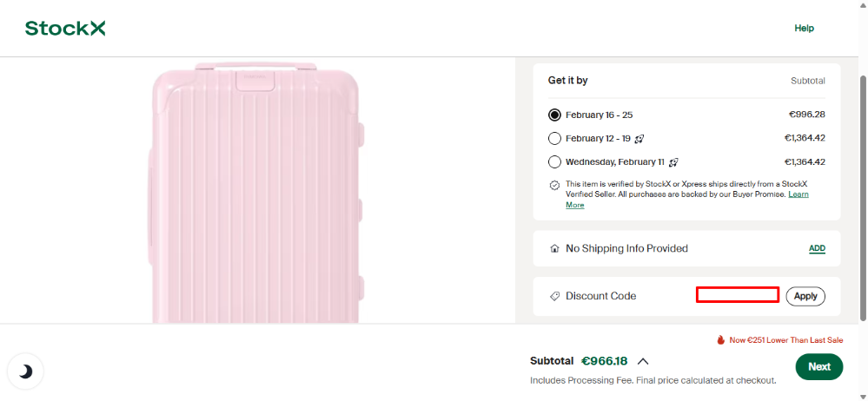Open the Learn More link
The height and width of the screenshot is (401, 868).
(575, 205)
